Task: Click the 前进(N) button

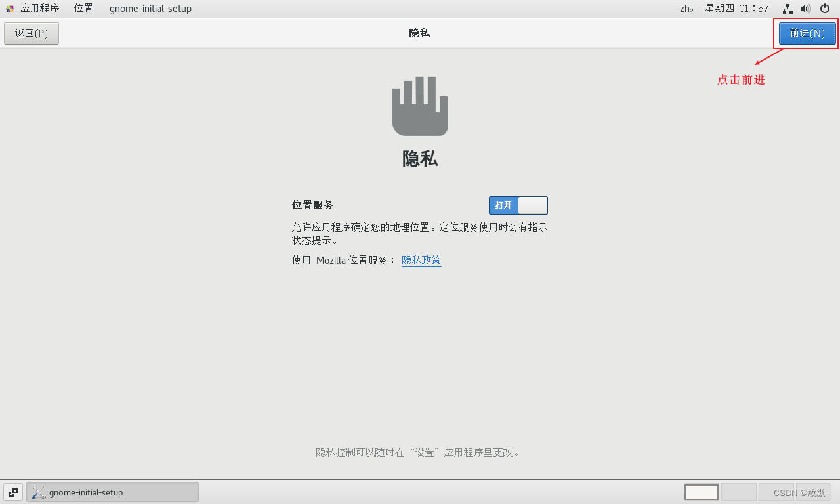Action: point(807,33)
